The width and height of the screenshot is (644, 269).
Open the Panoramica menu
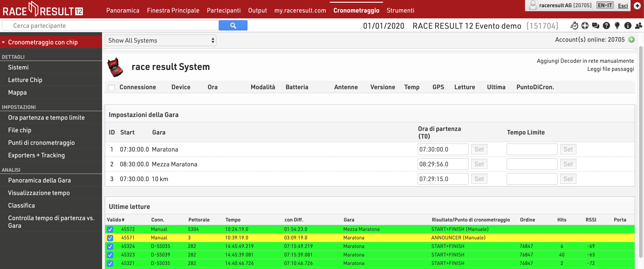click(x=123, y=10)
